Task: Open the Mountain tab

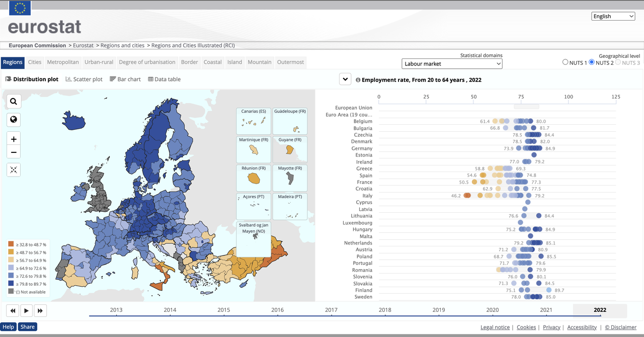Action: (x=260, y=62)
